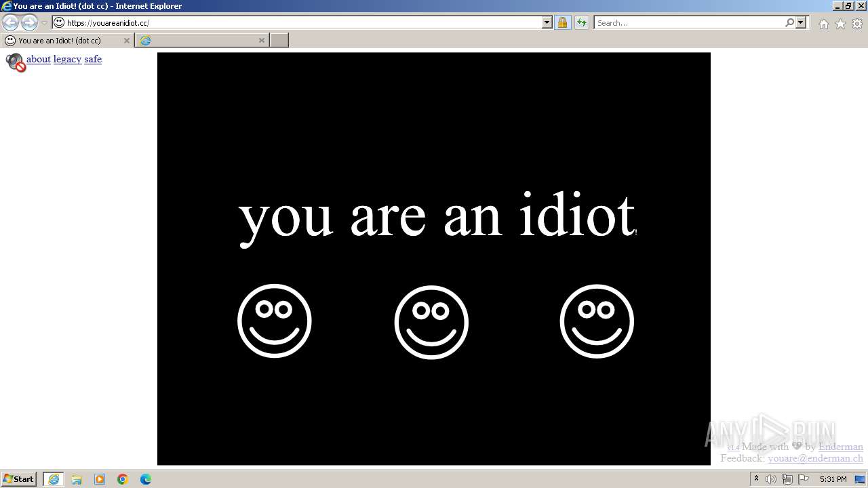
Task: Open Favorites with the star icon
Action: pyautogui.click(x=840, y=24)
